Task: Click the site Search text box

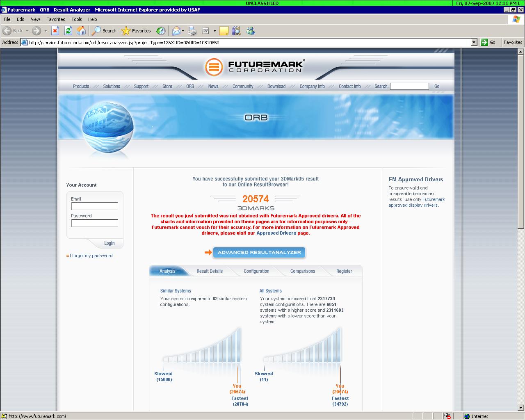Action: pos(409,87)
